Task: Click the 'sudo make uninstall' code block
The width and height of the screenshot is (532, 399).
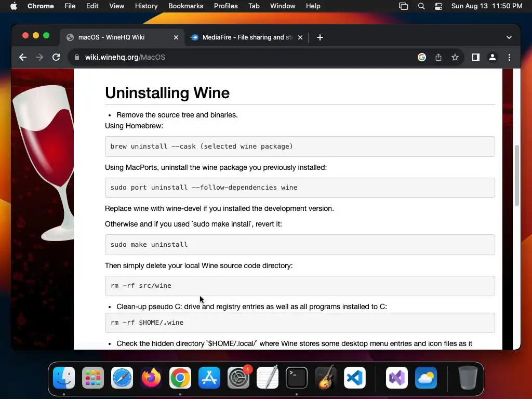Action: [x=300, y=245]
